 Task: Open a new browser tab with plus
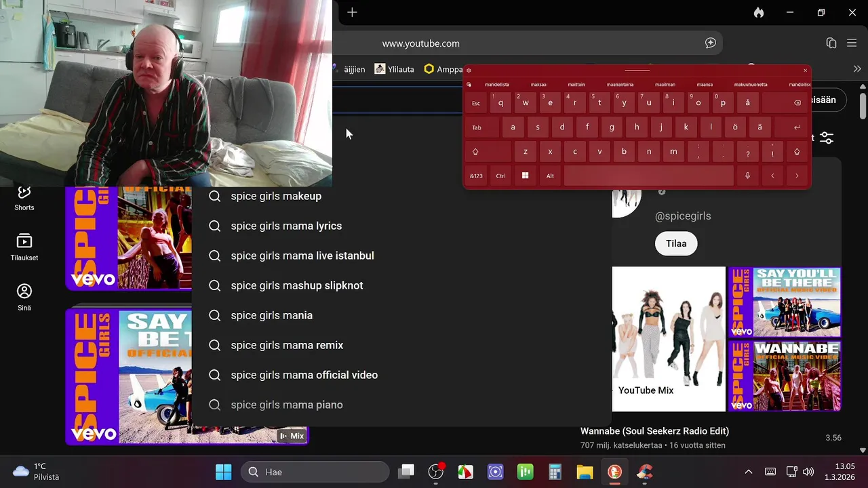[352, 12]
